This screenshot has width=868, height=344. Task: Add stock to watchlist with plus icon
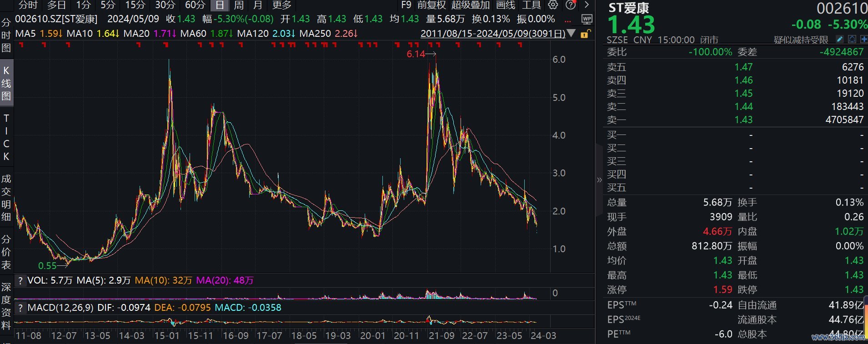click(x=863, y=40)
